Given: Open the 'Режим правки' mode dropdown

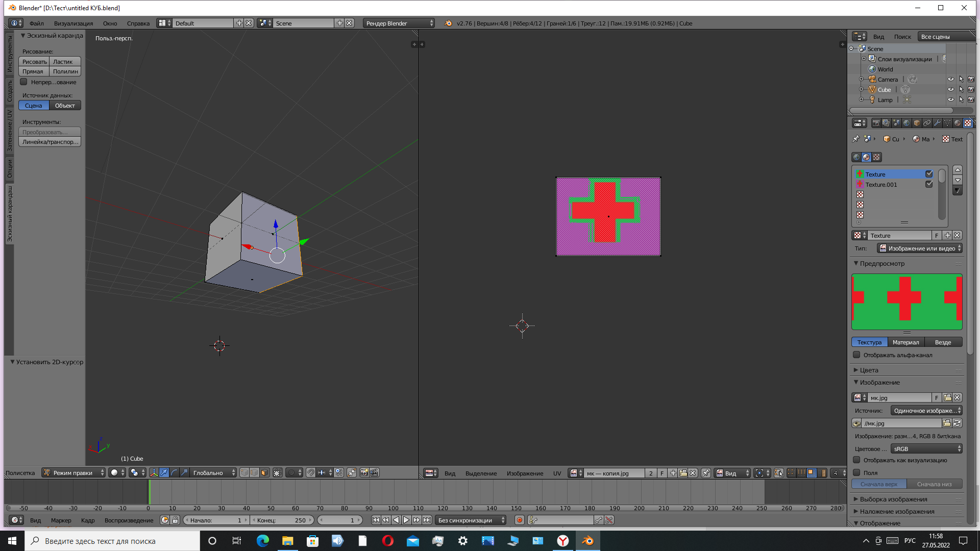Looking at the screenshot, I should (73, 472).
